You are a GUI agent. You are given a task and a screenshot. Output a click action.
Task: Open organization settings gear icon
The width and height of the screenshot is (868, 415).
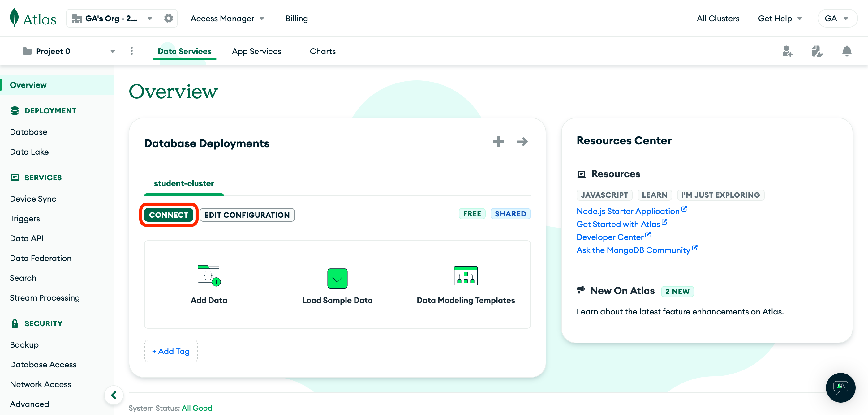(x=169, y=18)
